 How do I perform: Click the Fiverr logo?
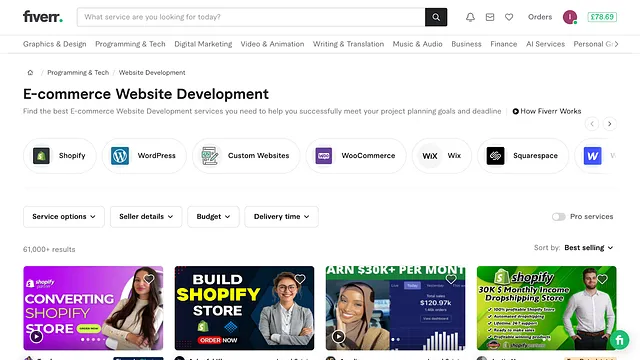(43, 17)
